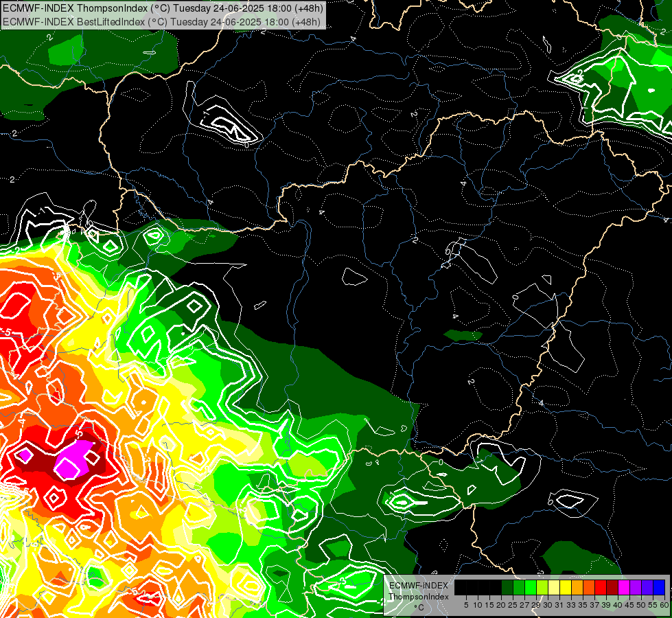Click the legend unit label '°C'
672x618 pixels.
[419, 608]
